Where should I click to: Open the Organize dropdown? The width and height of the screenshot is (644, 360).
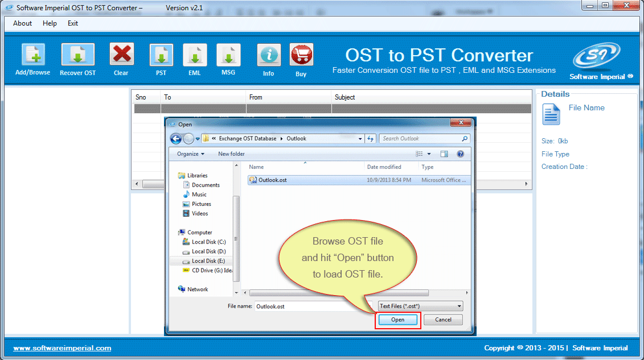[191, 154]
